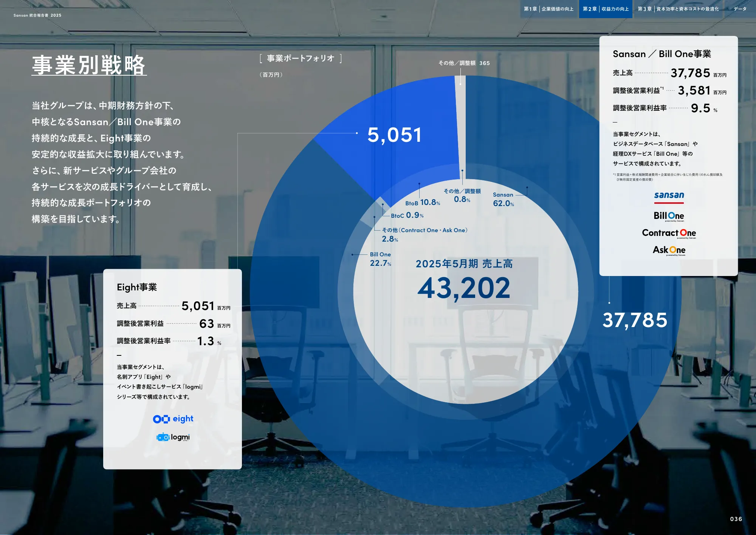Open the データ section

(741, 9)
